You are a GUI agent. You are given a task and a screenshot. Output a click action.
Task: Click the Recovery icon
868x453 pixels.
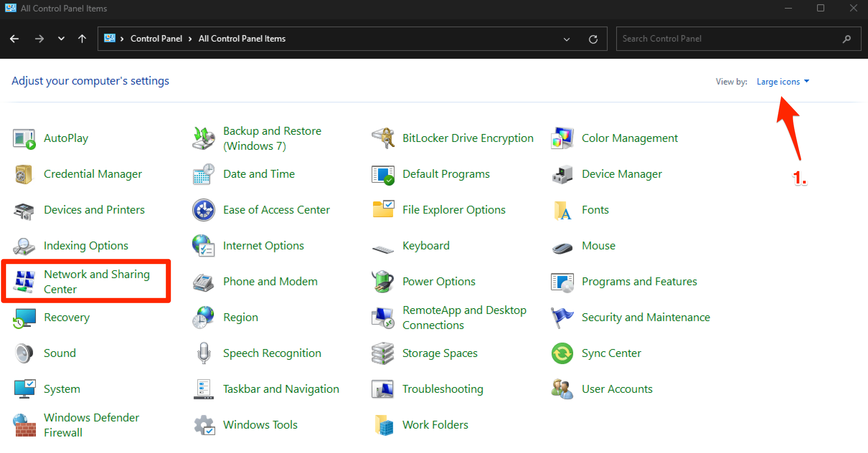(x=24, y=318)
